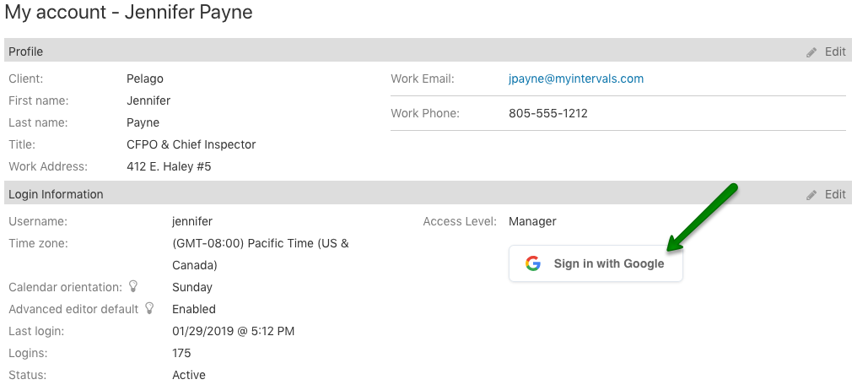Open the jpayne@myintervals.com email link
Image resolution: width=868 pixels, height=385 pixels.
pyautogui.click(x=576, y=79)
